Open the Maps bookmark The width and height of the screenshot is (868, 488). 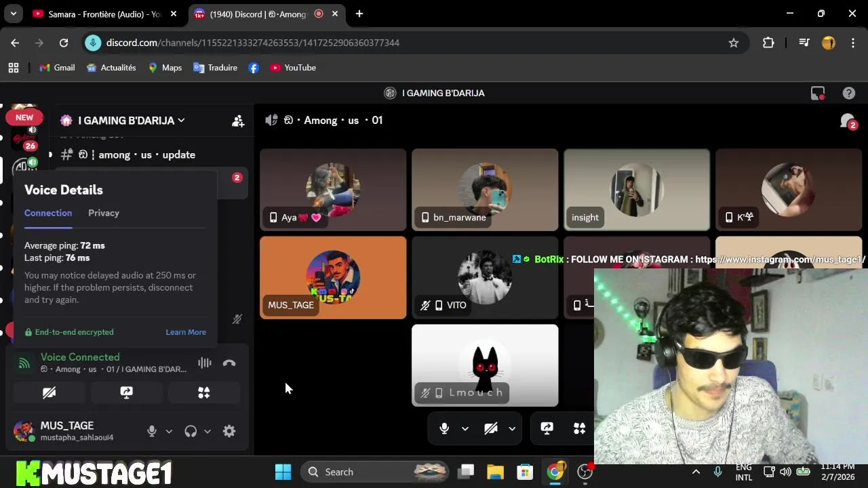point(165,68)
